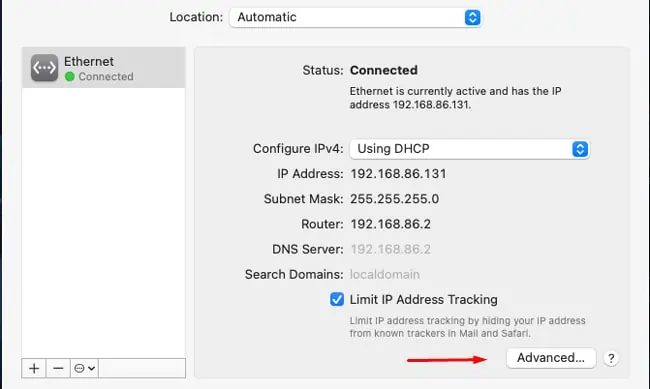The image size is (650, 389).
Task: Click the IP Address value 192.168.86.131
Action: point(398,174)
